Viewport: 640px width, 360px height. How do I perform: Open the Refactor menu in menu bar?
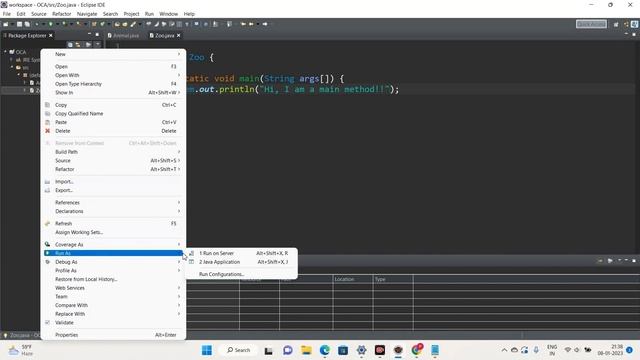click(62, 14)
